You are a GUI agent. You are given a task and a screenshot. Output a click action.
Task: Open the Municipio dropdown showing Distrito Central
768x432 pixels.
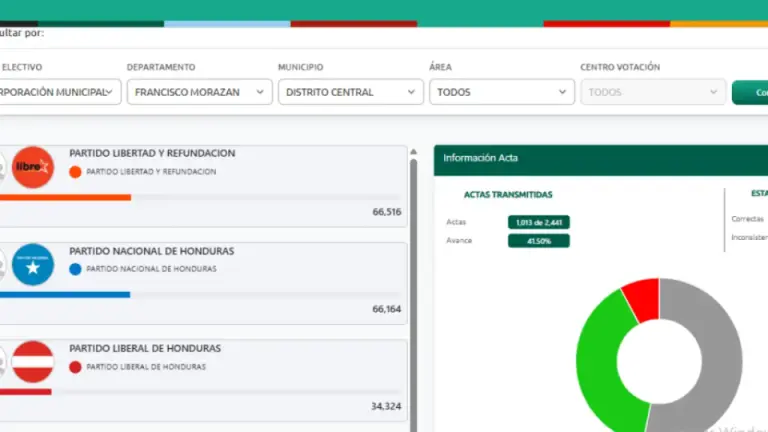[351, 92]
